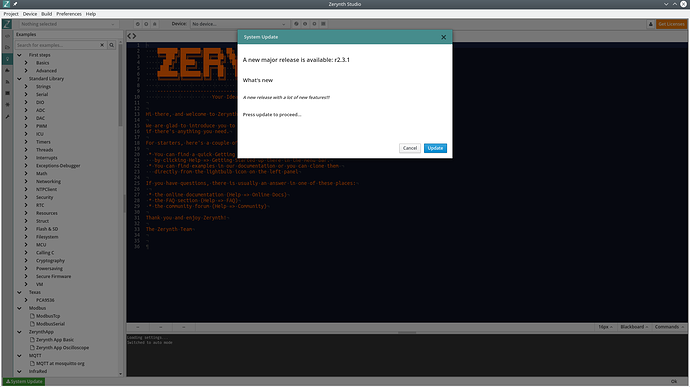Click the verify project toolbar icon
690x387 pixels.
click(138, 24)
